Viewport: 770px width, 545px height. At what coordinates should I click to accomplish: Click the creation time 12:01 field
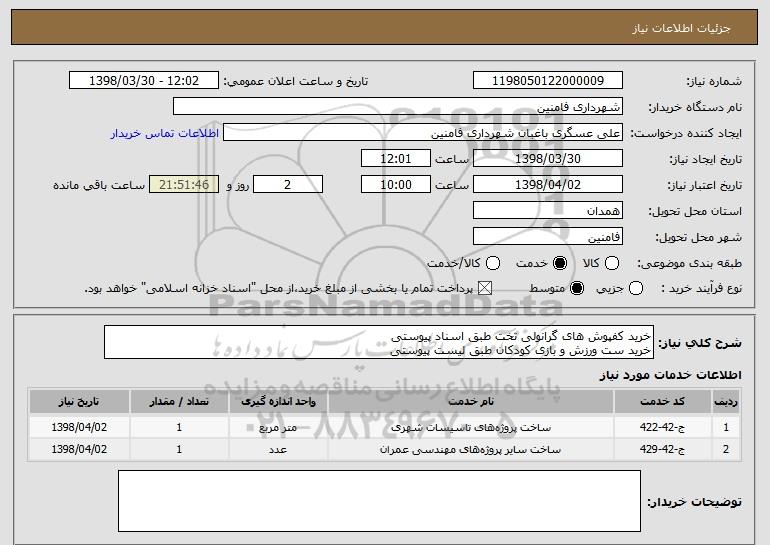(x=396, y=159)
